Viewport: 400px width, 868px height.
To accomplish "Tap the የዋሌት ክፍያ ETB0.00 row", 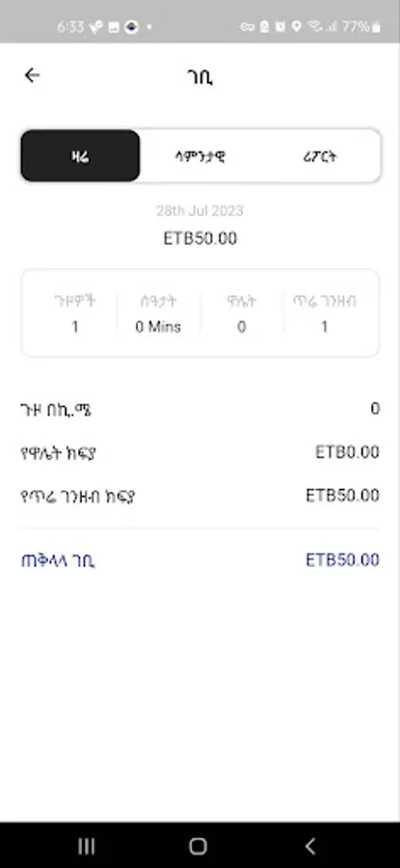I will pos(200,453).
